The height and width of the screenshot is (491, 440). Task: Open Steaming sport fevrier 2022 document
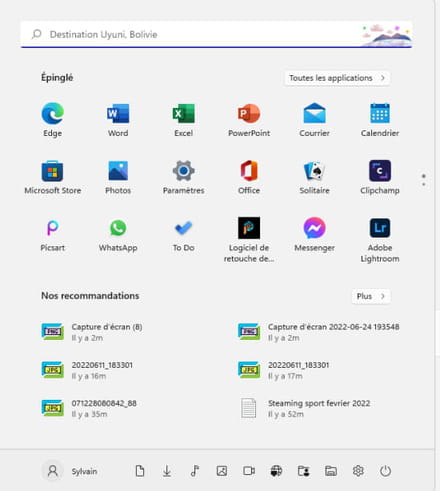click(305, 408)
